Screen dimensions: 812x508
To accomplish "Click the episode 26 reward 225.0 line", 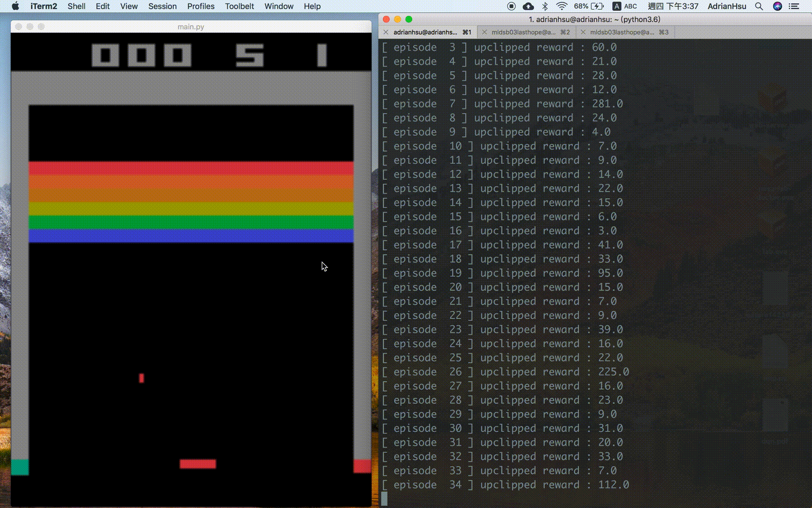I will pyautogui.click(x=506, y=372).
